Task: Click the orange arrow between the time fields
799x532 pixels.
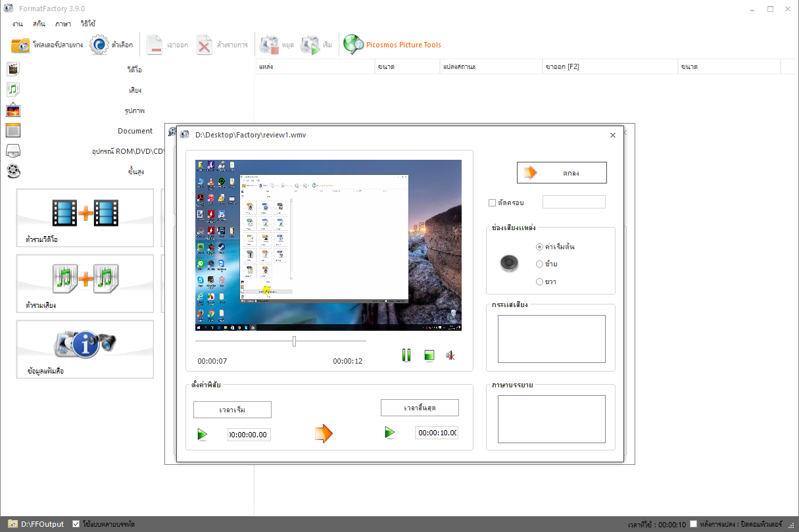Action: (x=324, y=433)
